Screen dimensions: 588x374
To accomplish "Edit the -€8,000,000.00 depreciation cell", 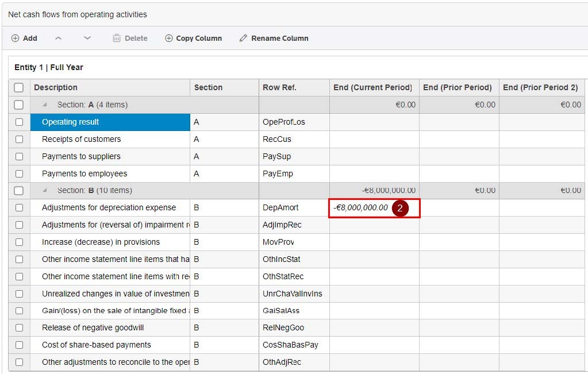I will click(361, 208).
